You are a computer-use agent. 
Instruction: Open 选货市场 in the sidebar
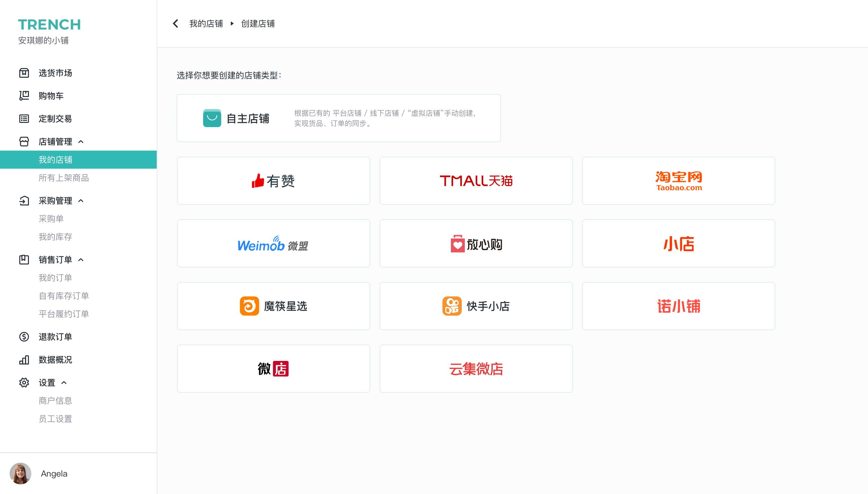click(55, 73)
